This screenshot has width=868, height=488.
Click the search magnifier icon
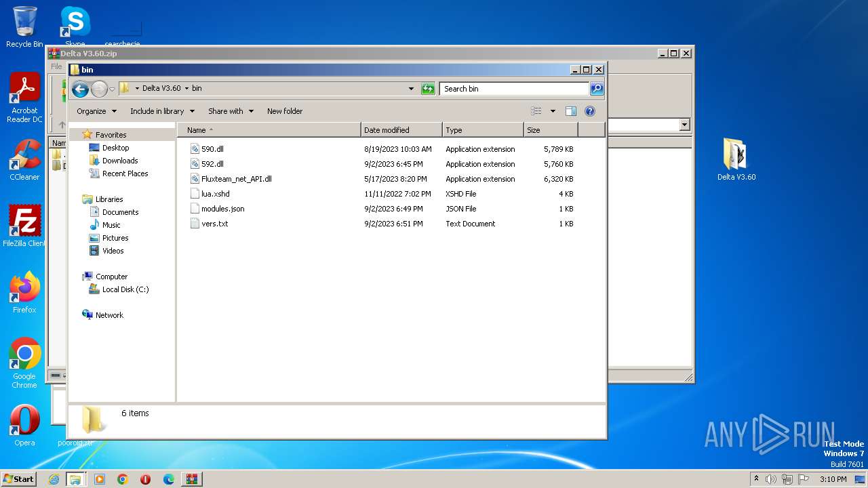[597, 89]
